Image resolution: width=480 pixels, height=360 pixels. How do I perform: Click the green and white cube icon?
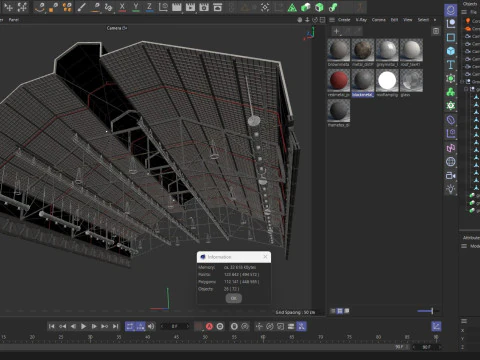coord(306,7)
